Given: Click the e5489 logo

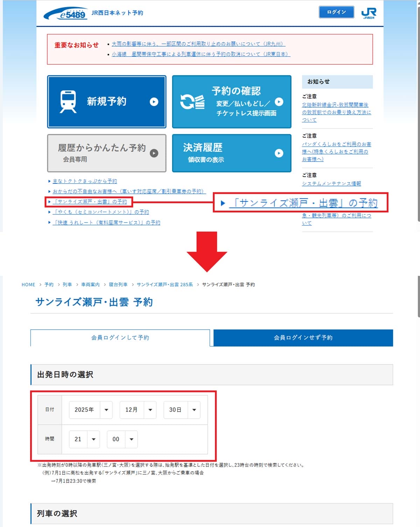Looking at the screenshot, I should click(x=65, y=13).
